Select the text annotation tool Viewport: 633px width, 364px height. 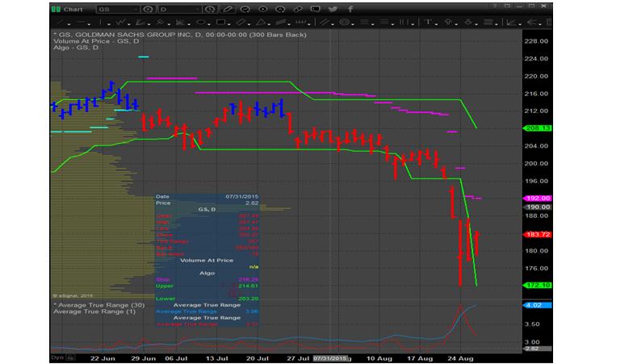pos(429,22)
